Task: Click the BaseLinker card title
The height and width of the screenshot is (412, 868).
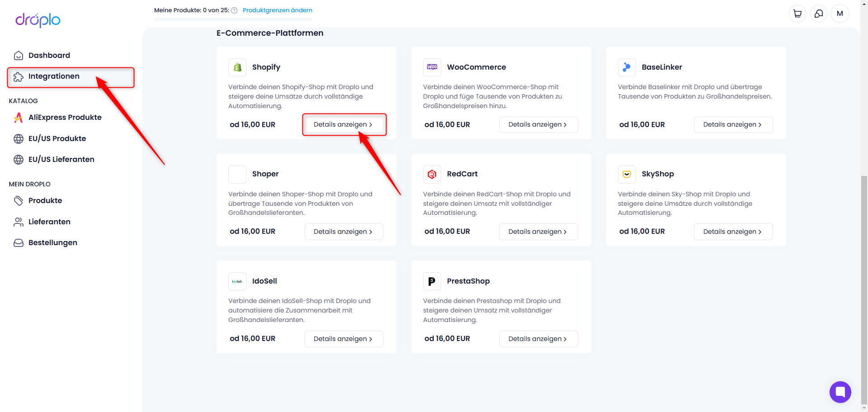Action: (662, 67)
